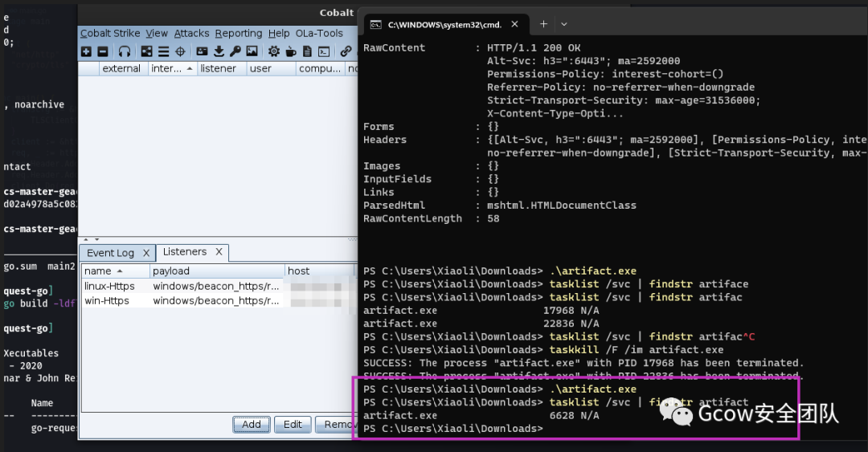The width and height of the screenshot is (868, 452).
Task: Open Keystrokes key icon in toolbar
Action: tap(235, 51)
